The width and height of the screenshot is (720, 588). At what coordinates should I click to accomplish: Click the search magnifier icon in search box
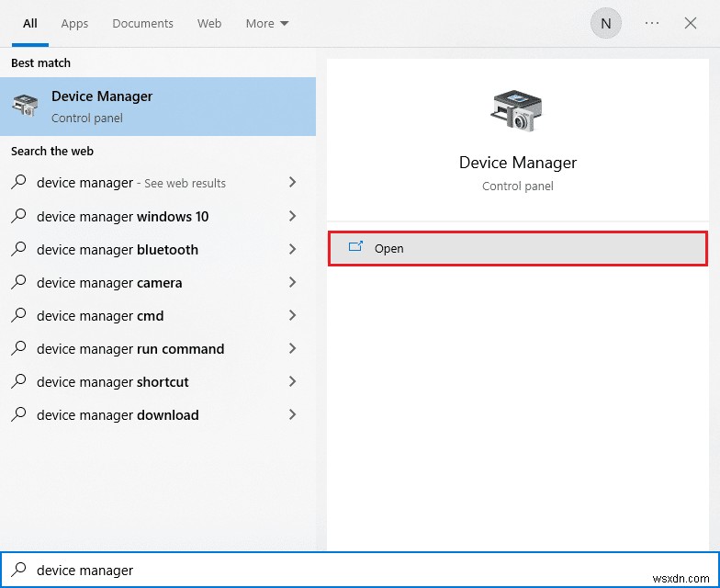[19, 571]
